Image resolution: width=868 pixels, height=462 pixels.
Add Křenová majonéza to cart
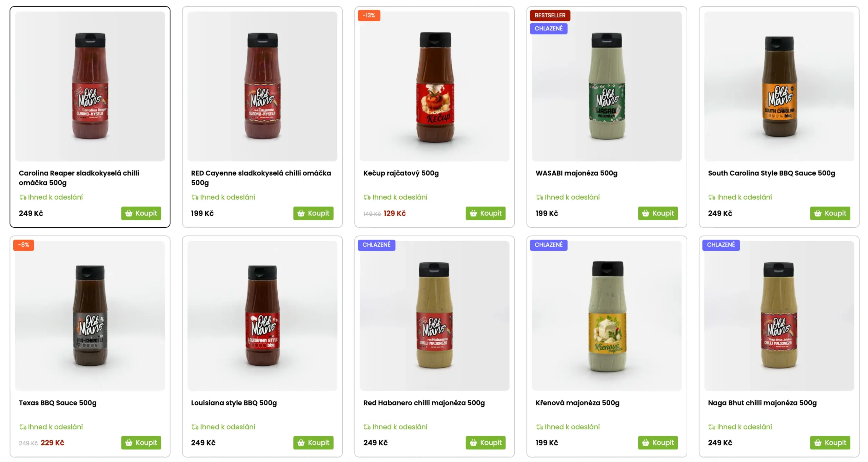tap(657, 443)
